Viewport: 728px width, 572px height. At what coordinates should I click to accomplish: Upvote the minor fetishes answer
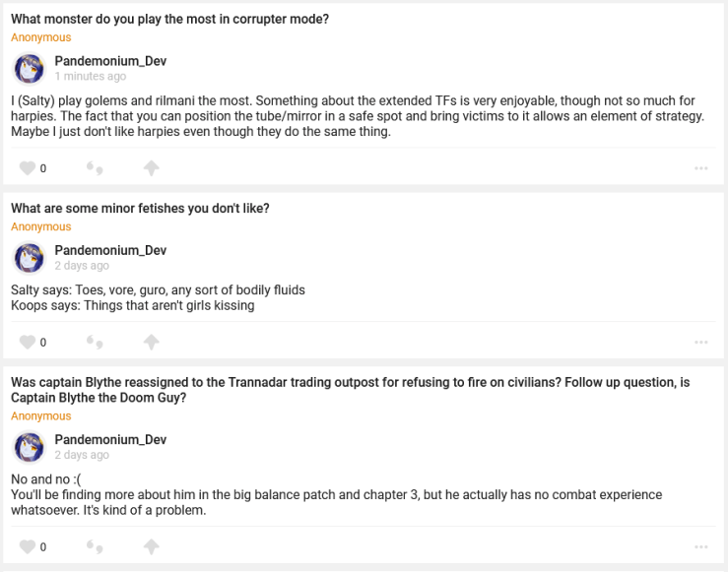pos(151,343)
